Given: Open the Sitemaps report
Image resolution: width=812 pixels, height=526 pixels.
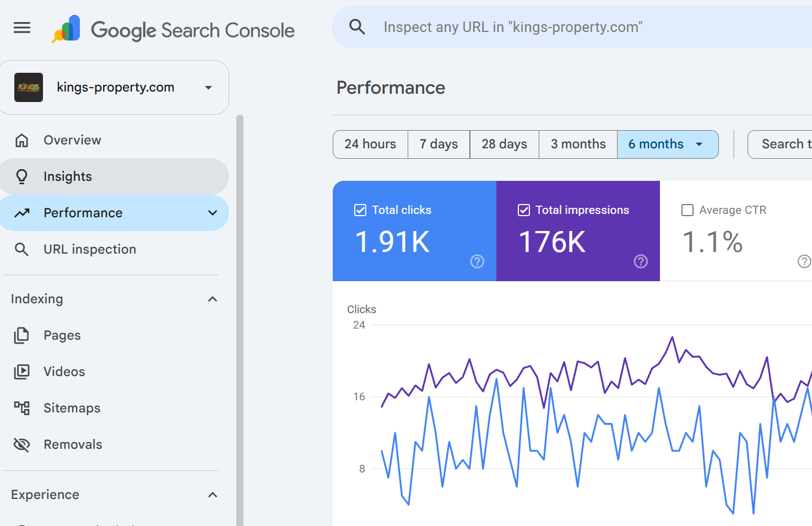Looking at the screenshot, I should pyautogui.click(x=114, y=408).
